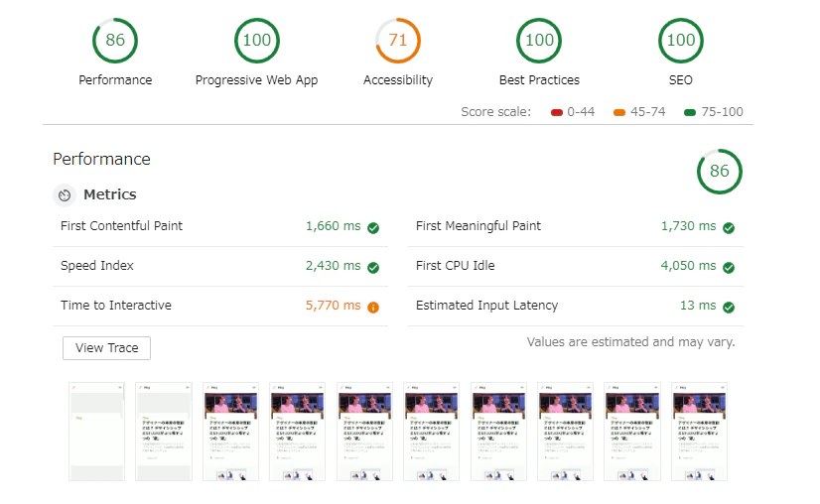The image size is (820, 504).
Task: Click the Accessibility score gauge showing 71
Action: (398, 41)
